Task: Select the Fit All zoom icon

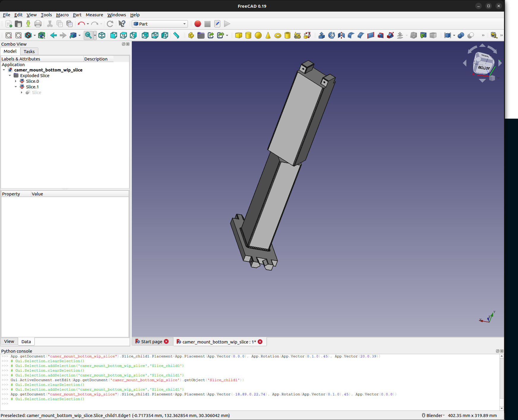Action: click(9, 35)
